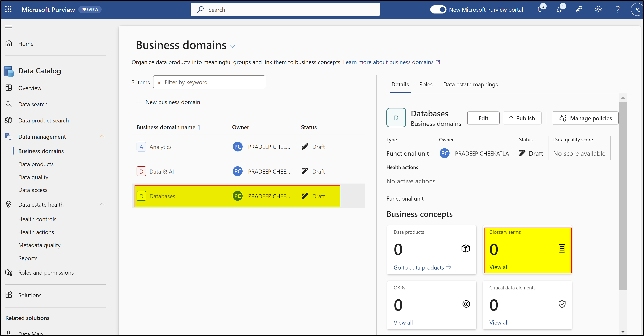Click the PRADEEP CHEEKATLA owner avatar in details
Viewport: 644px width, 336px height.
[x=444, y=153]
